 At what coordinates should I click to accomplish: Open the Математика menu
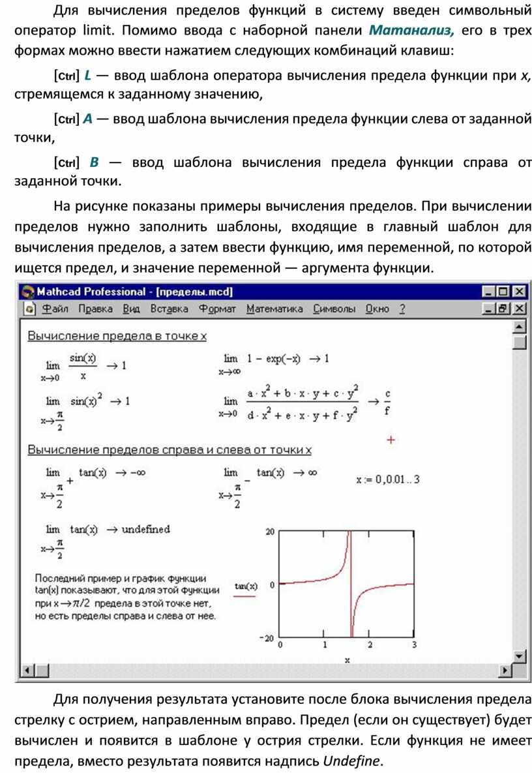[x=274, y=309]
